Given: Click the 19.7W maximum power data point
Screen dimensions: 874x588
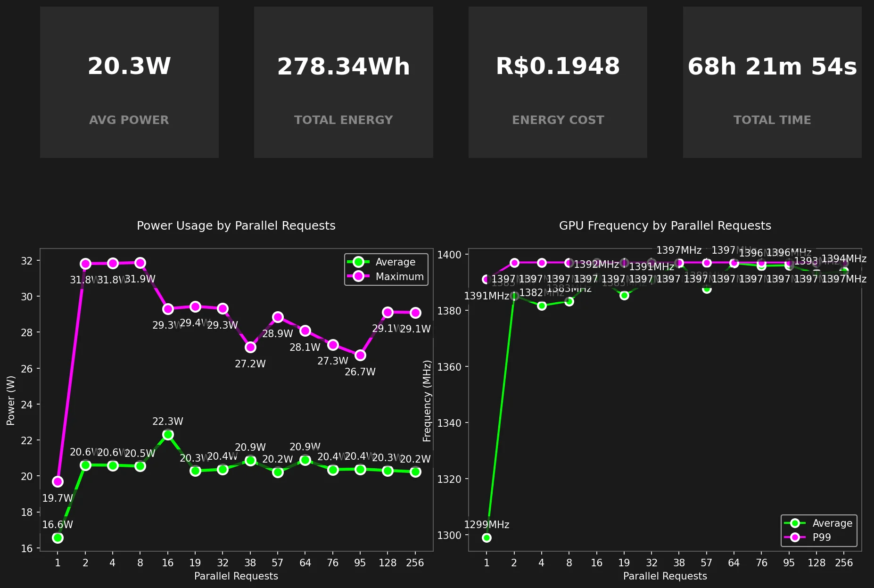Looking at the screenshot, I should 58,481.
